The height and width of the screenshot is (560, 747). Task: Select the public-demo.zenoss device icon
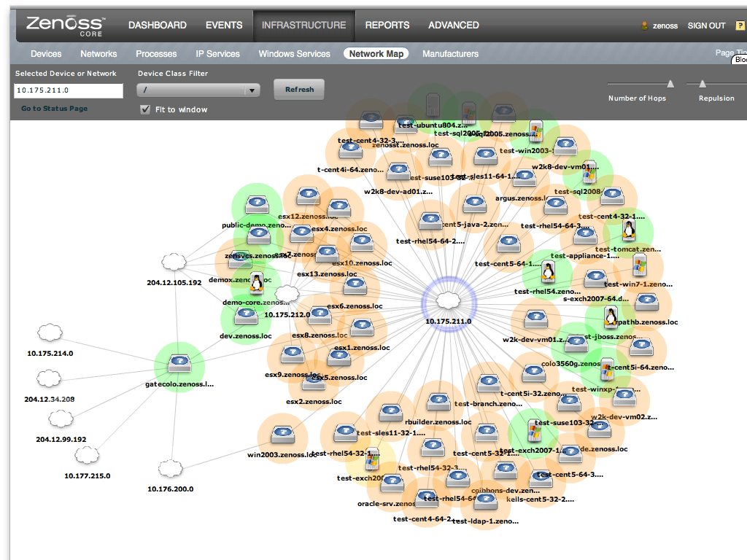pyautogui.click(x=257, y=205)
